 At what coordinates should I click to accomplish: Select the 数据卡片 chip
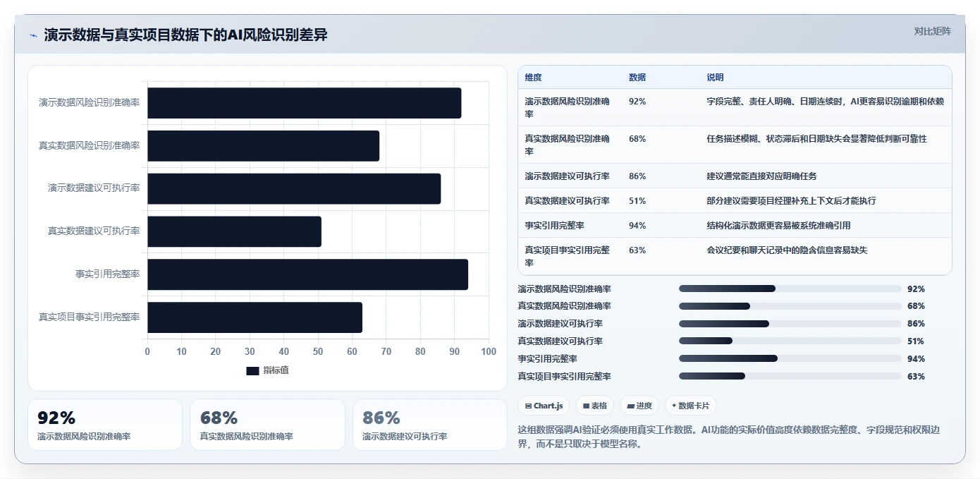click(x=691, y=406)
